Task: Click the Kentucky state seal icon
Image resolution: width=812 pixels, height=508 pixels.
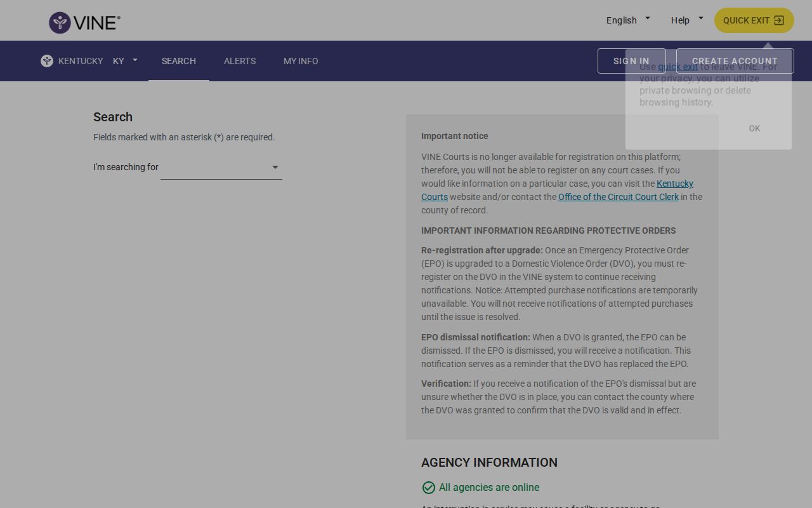Action: pos(47,61)
